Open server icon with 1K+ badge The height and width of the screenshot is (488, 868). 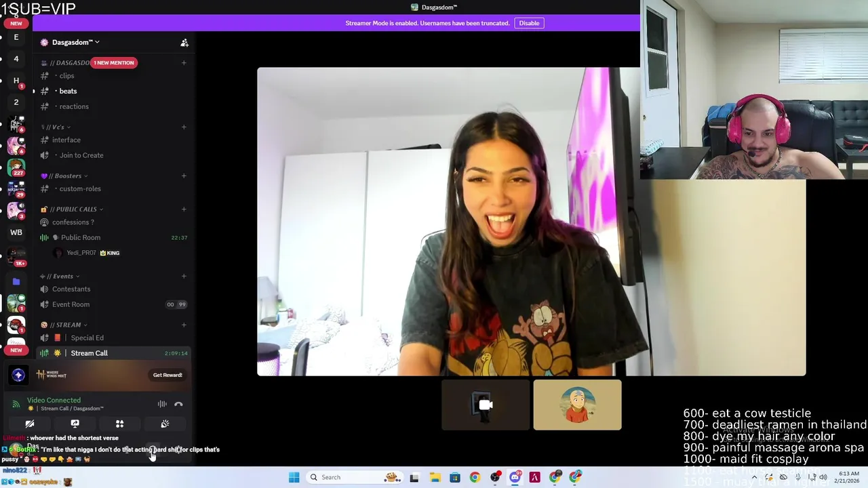(16, 257)
